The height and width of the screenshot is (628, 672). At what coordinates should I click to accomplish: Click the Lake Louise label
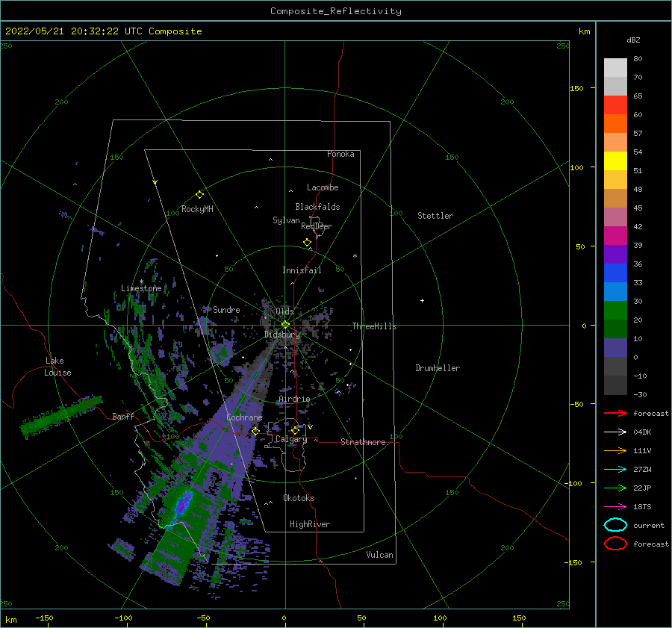57,367
